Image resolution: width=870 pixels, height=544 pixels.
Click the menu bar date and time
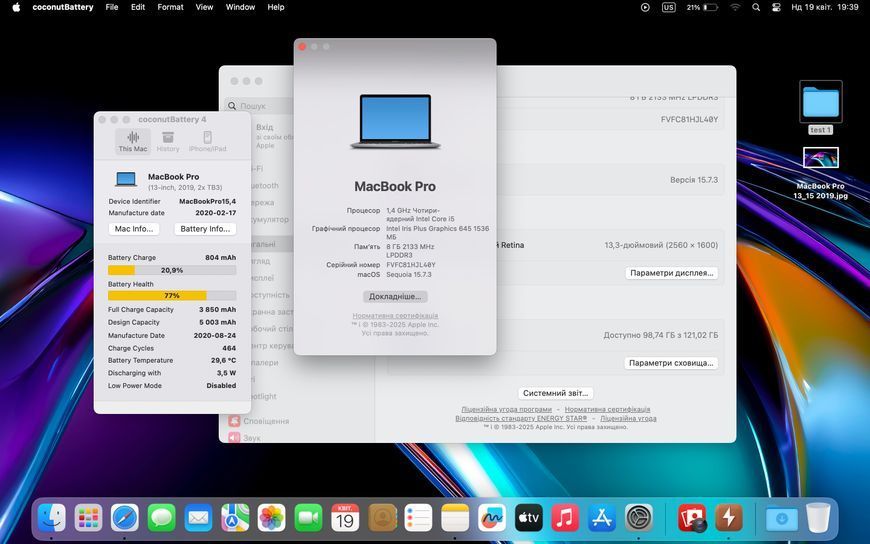825,7
